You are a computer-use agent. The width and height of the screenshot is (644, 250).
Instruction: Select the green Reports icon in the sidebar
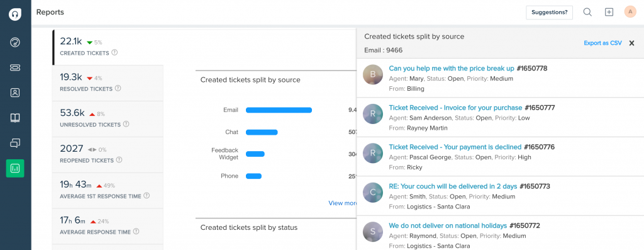tap(15, 168)
